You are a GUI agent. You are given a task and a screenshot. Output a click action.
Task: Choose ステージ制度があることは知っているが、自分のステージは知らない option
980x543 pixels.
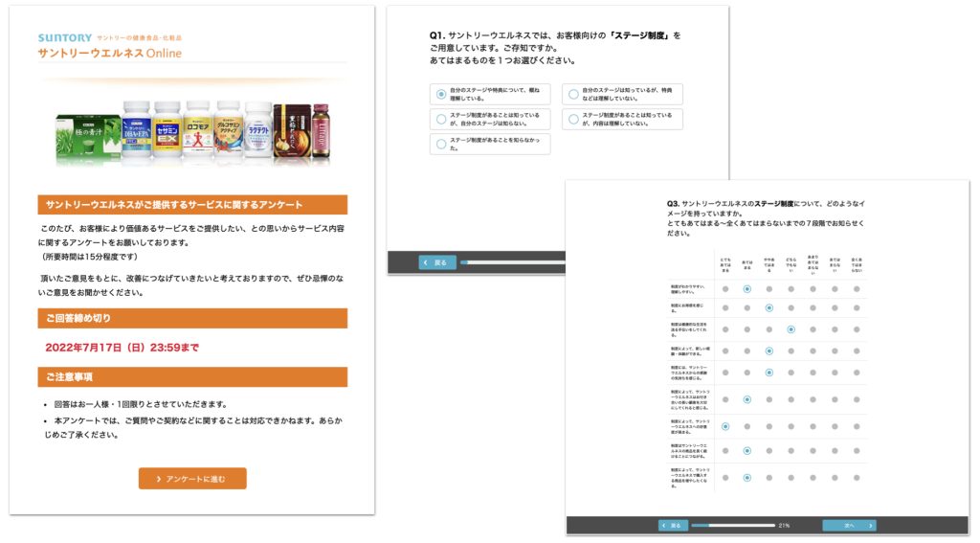pyautogui.click(x=440, y=119)
